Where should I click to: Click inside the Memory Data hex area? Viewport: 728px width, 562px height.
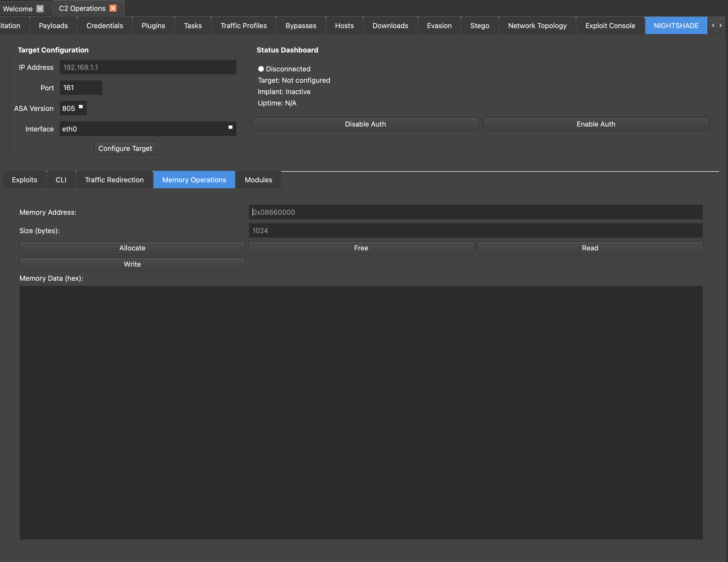[361, 412]
